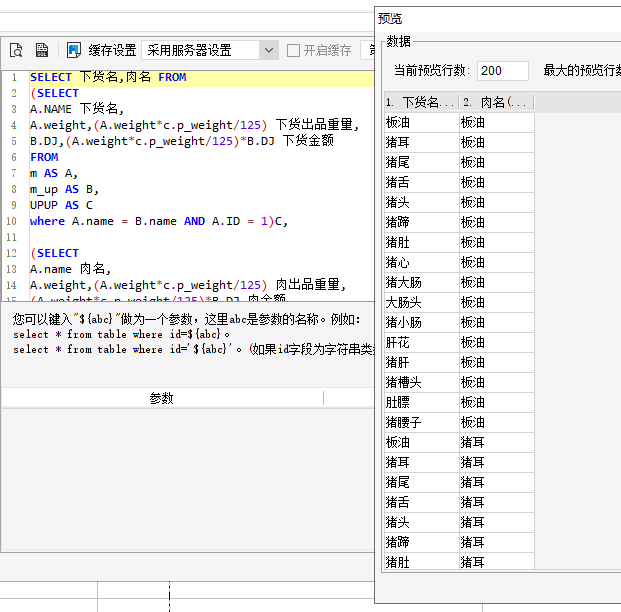Click the 猪大肠 cell in preview table
The image size is (621, 612).
pyautogui.click(x=421, y=282)
